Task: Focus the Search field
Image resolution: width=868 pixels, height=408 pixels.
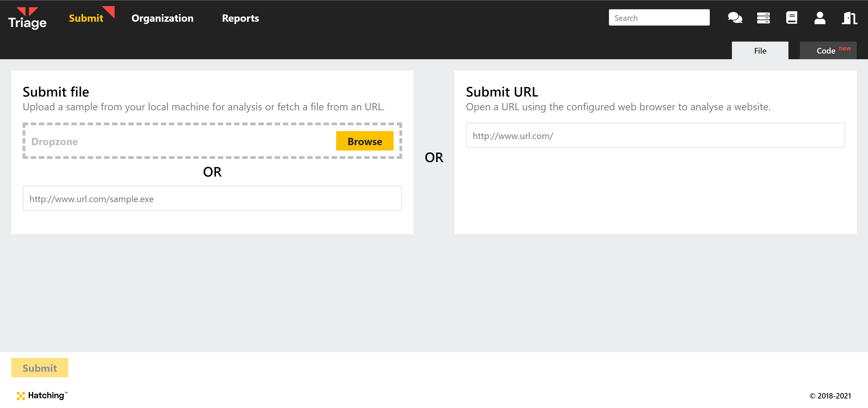Action: click(659, 18)
